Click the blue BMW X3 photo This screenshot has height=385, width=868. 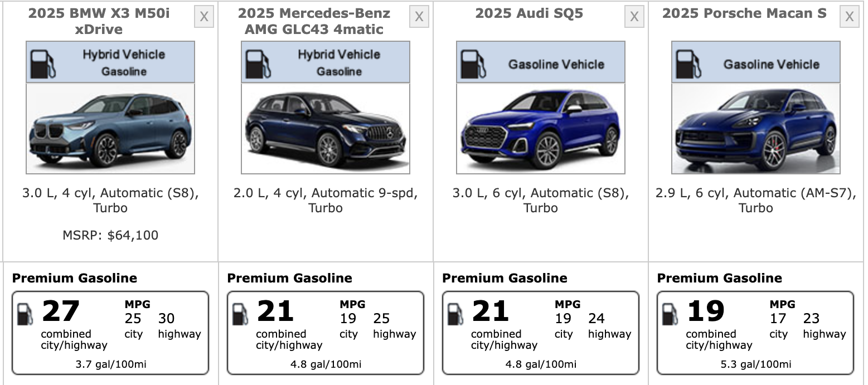point(110,129)
